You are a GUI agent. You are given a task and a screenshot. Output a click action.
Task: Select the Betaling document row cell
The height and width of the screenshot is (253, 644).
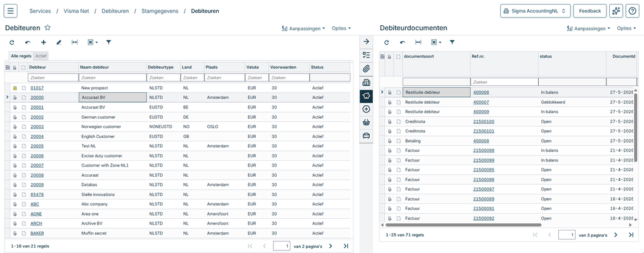436,141
